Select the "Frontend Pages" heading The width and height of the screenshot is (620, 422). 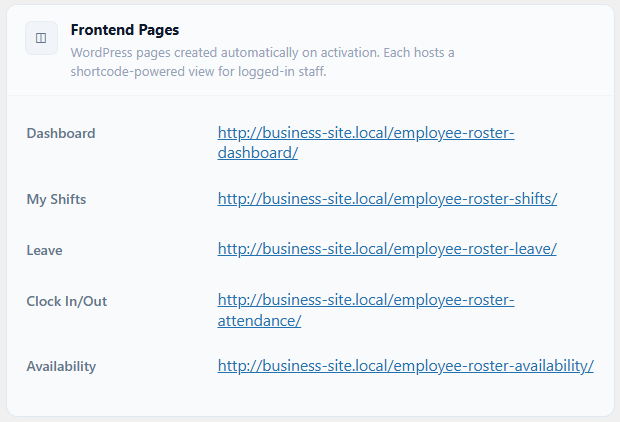tap(125, 30)
